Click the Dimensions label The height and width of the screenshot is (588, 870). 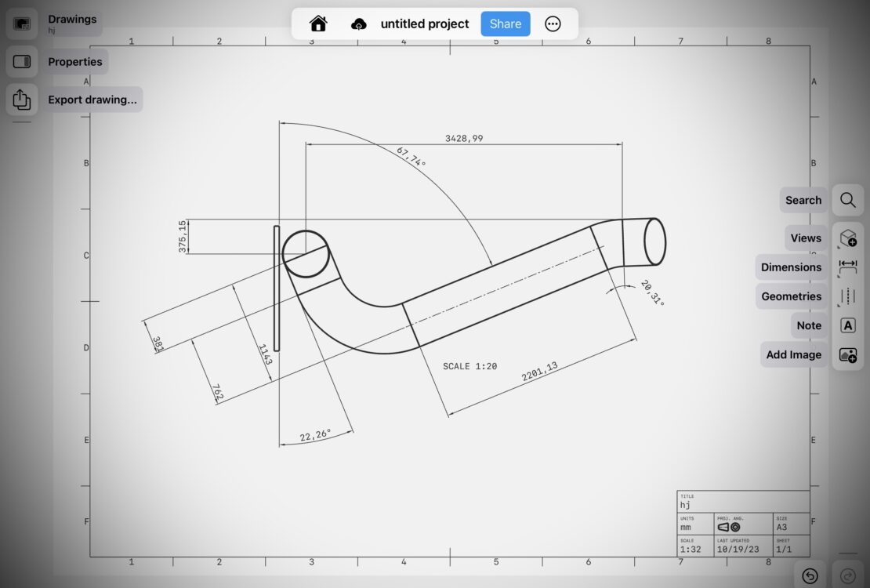pos(791,267)
